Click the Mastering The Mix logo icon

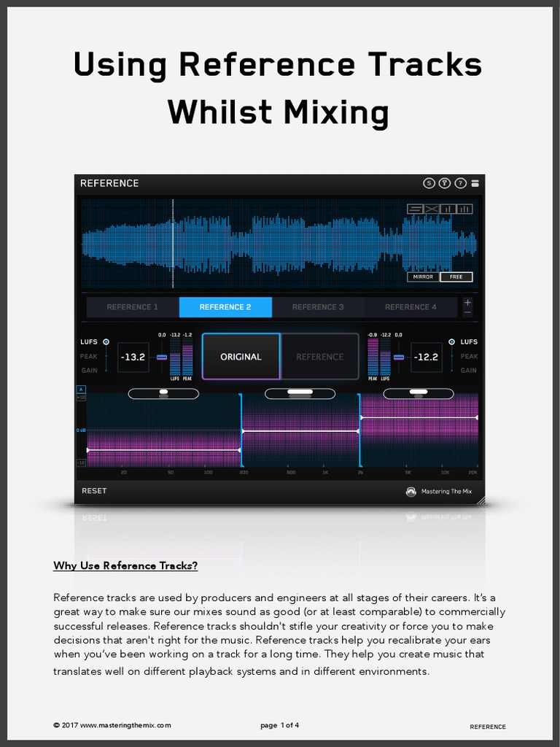[411, 492]
